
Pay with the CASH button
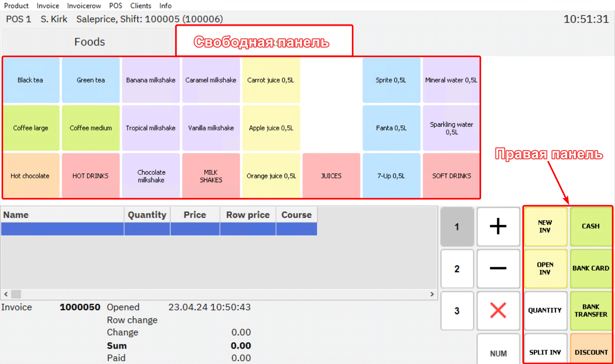pyautogui.click(x=590, y=226)
